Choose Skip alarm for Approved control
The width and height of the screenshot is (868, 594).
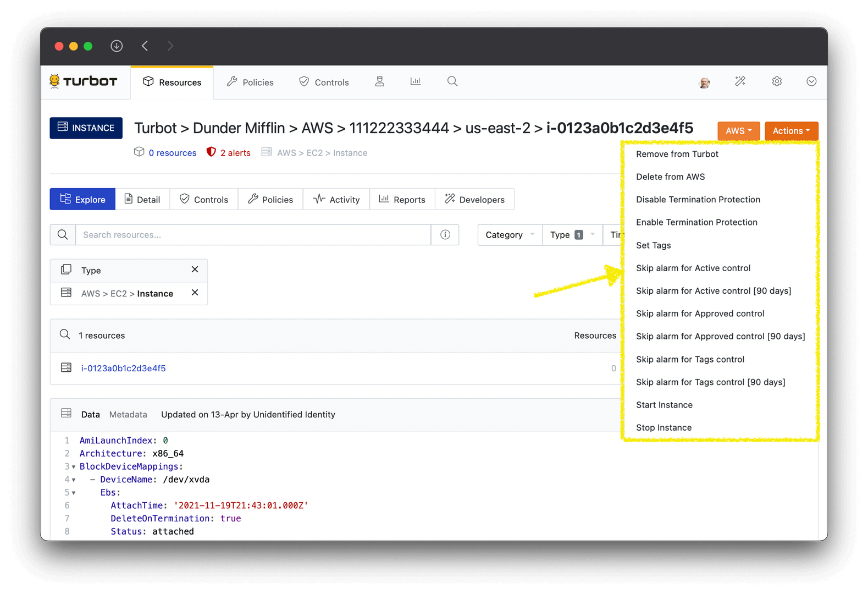[700, 313]
